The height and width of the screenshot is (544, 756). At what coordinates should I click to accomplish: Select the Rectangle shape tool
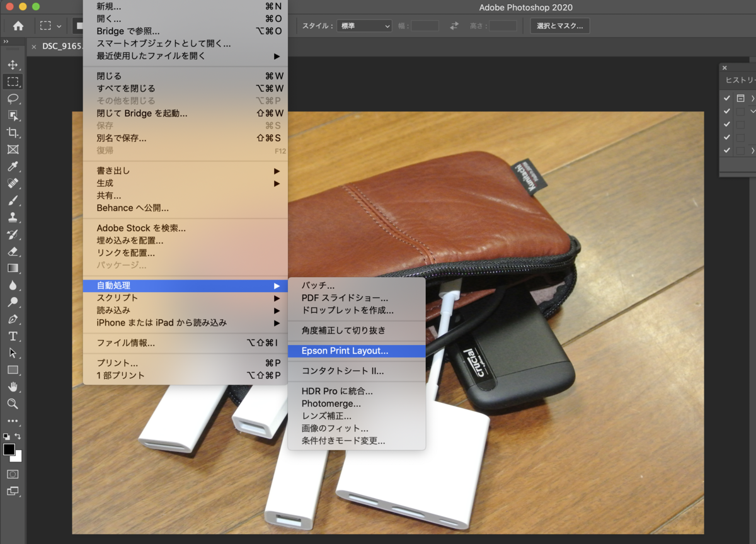13,370
